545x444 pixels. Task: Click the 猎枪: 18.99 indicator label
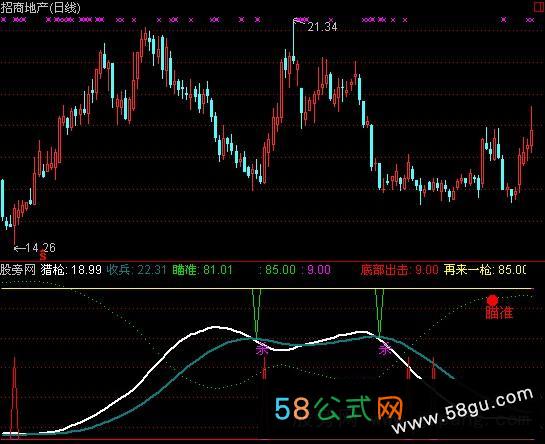(x=71, y=269)
